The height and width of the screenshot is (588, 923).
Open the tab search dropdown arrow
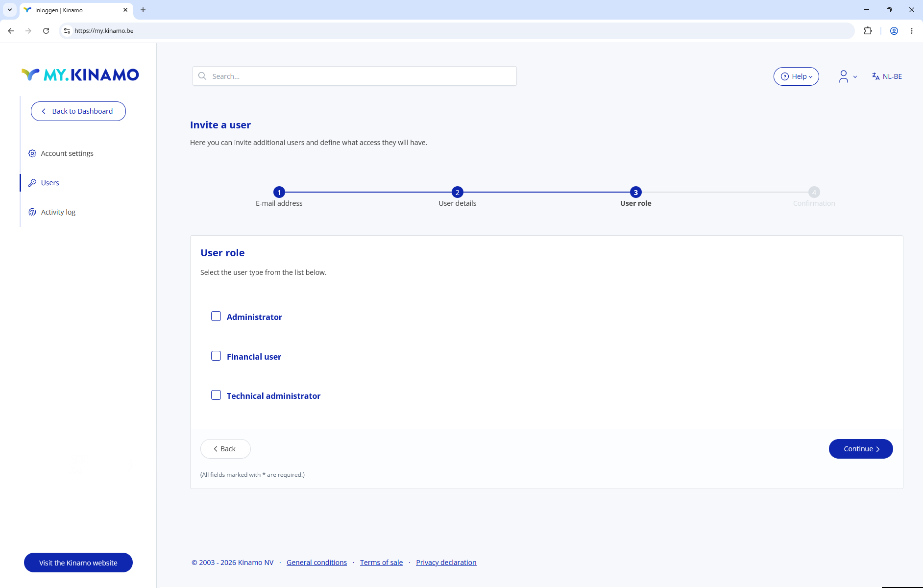(x=9, y=10)
